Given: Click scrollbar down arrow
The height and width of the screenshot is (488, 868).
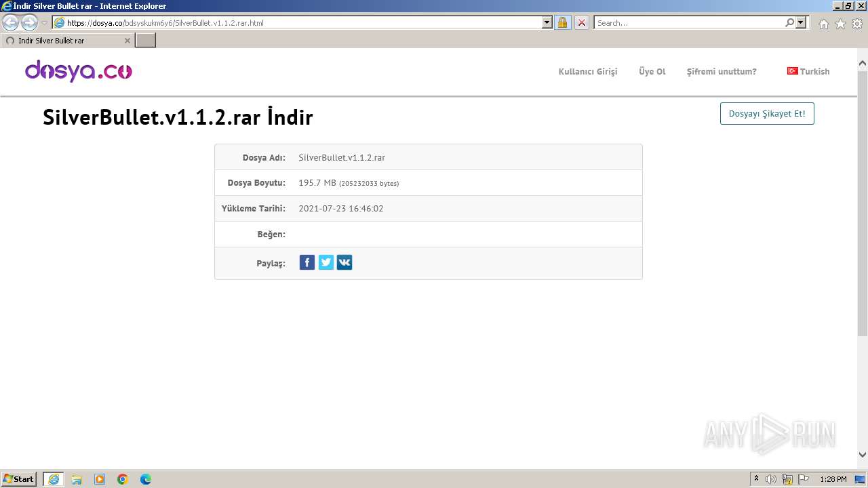Looking at the screenshot, I should tap(863, 455).
